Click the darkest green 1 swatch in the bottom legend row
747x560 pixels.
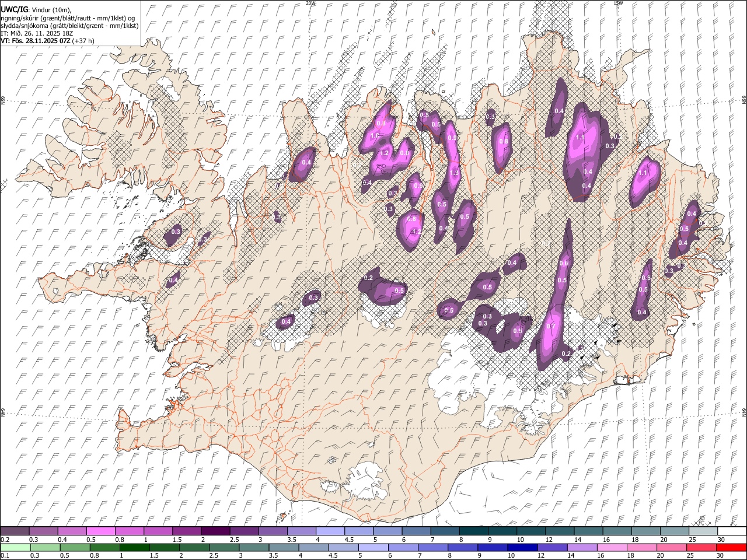tap(134, 548)
